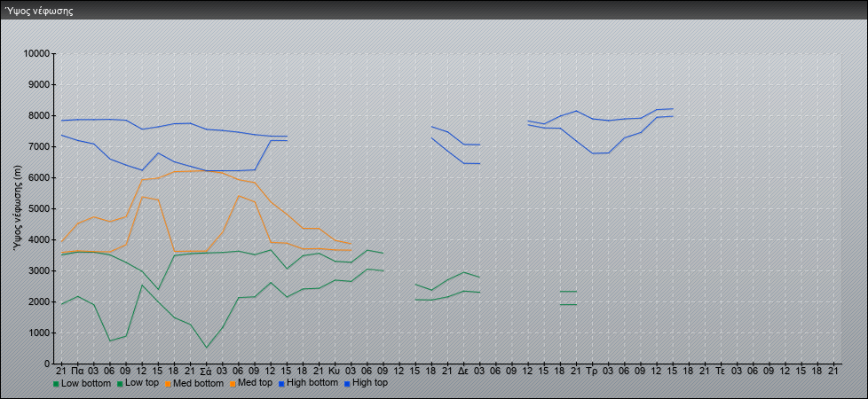Toggle the Med bottom legend entry

click(x=194, y=383)
